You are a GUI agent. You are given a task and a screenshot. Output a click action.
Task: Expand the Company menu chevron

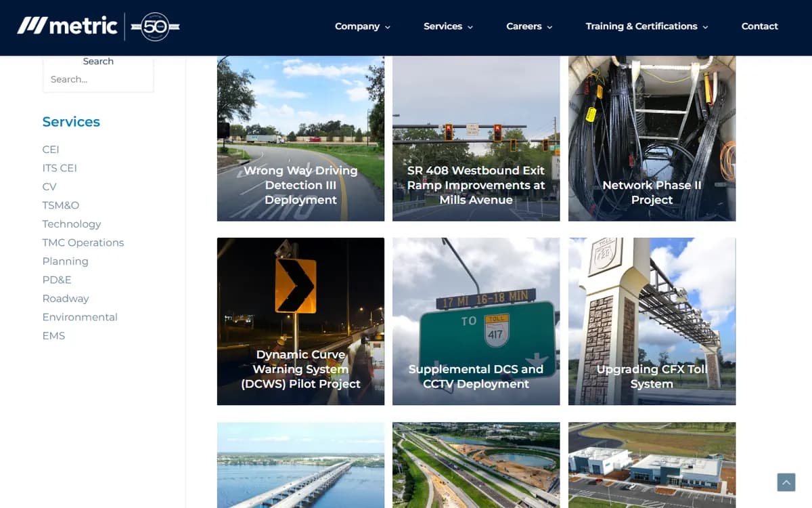(x=388, y=27)
